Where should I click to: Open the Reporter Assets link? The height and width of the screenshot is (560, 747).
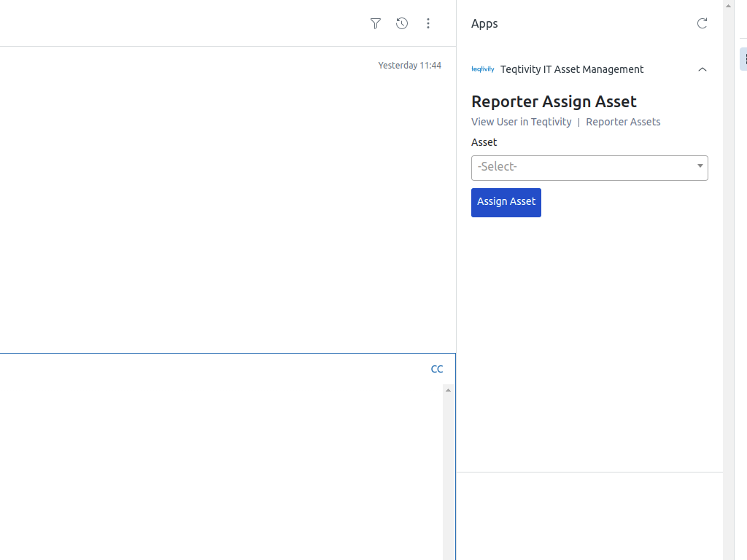point(623,122)
